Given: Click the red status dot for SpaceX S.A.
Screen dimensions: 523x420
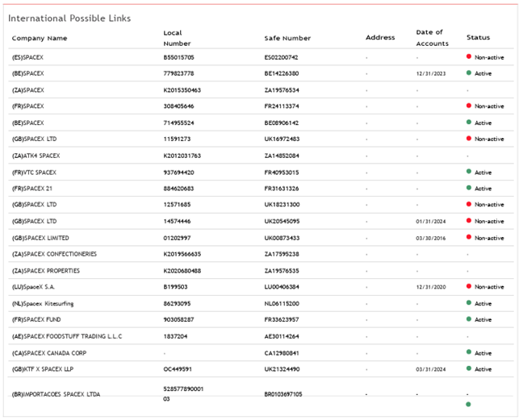Looking at the screenshot, I should (469, 286).
